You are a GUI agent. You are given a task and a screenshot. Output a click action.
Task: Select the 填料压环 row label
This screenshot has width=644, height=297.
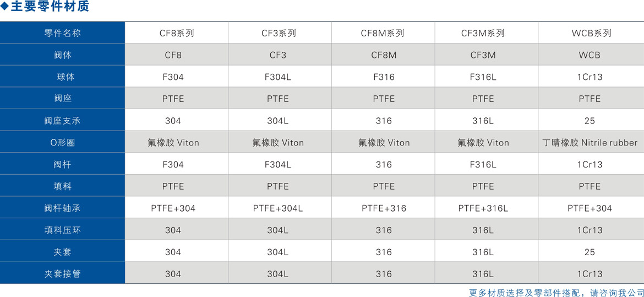coord(62,230)
